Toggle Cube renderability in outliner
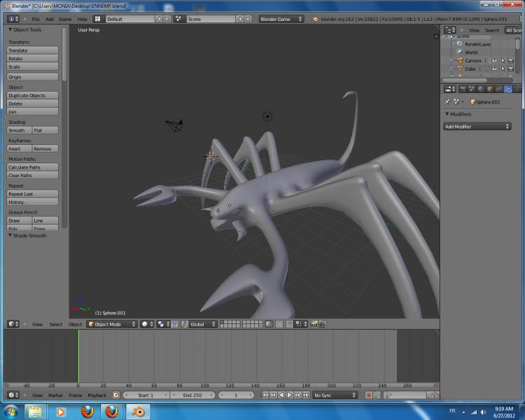The image size is (525, 420). [510, 69]
